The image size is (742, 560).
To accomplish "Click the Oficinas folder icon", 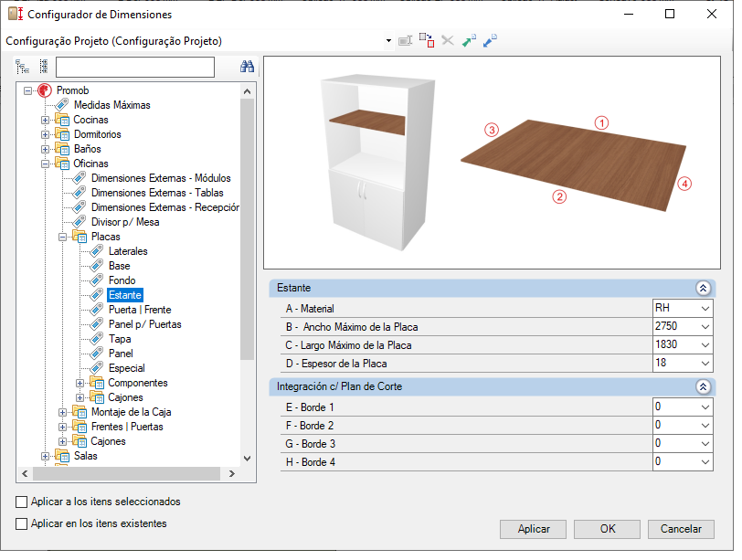I will [62, 164].
